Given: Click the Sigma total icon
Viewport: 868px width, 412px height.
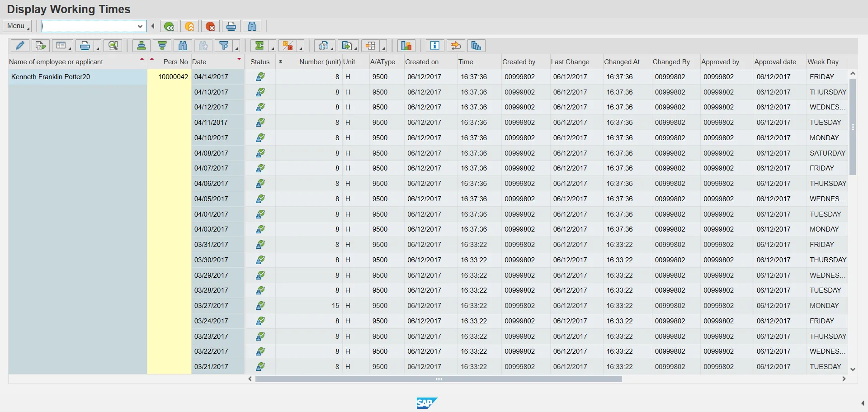Looking at the screenshot, I should point(259,46).
